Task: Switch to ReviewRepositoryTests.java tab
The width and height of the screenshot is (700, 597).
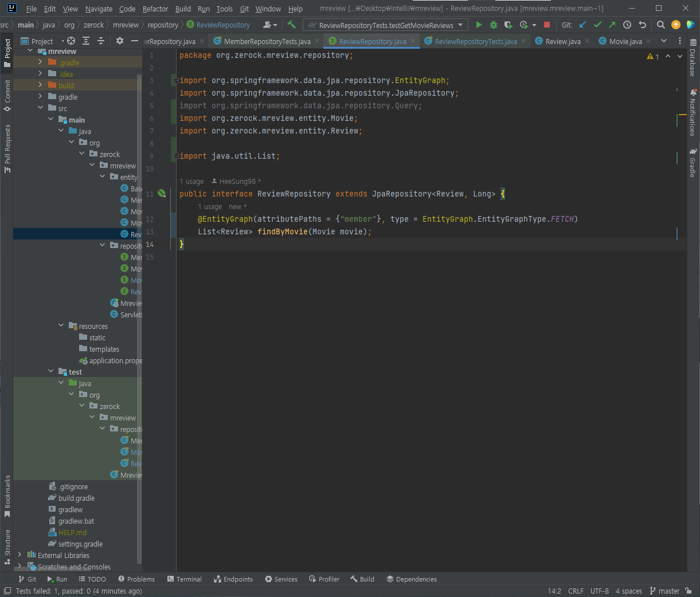Action: click(475, 41)
